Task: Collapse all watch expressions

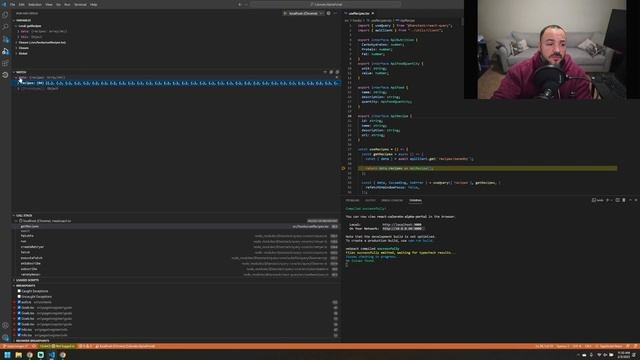Action: click(331, 72)
